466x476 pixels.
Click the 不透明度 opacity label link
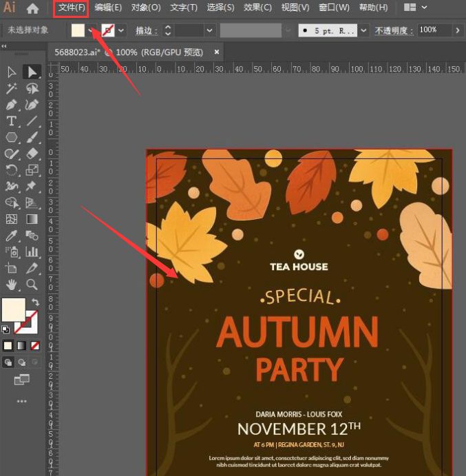point(394,31)
